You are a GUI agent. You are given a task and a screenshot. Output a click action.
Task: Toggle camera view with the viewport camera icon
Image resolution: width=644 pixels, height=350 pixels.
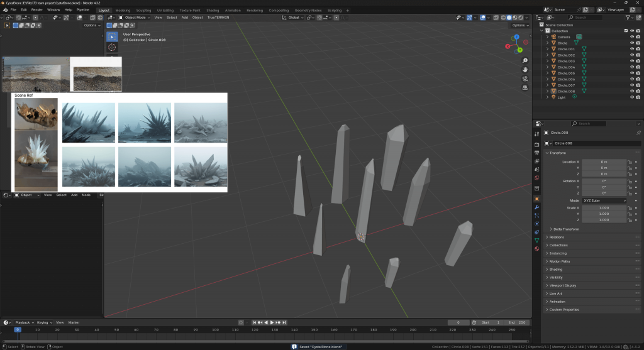(525, 79)
